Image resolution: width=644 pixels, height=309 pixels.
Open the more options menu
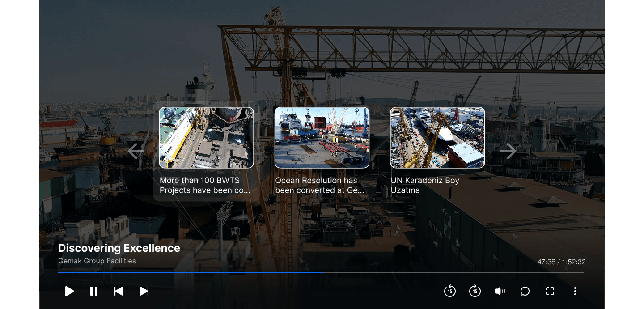click(x=575, y=291)
